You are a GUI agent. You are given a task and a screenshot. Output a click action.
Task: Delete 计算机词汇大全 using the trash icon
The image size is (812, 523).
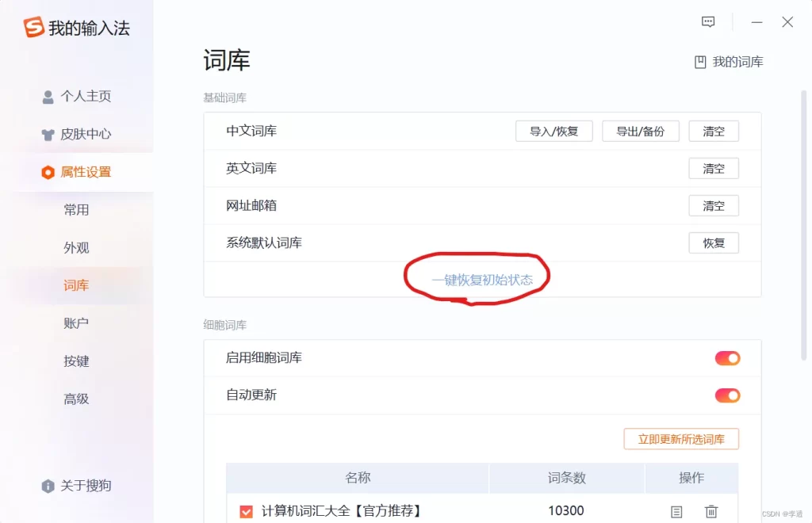[x=711, y=511]
